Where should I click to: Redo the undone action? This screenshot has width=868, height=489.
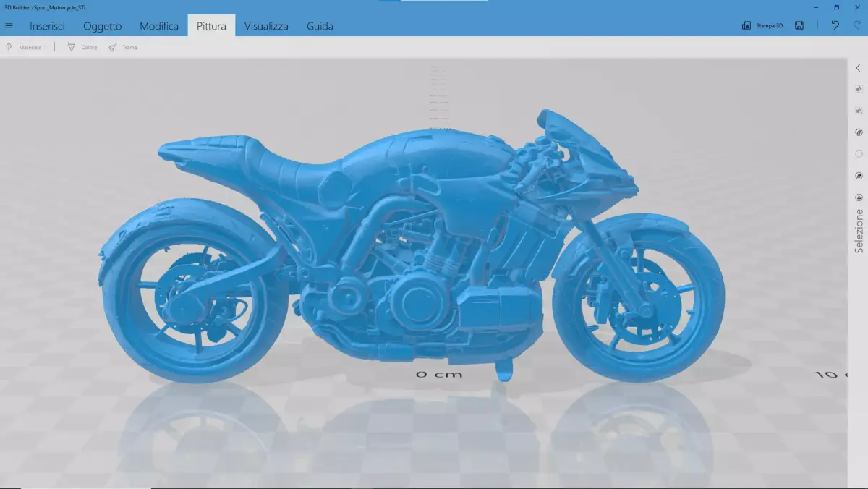pyautogui.click(x=857, y=25)
